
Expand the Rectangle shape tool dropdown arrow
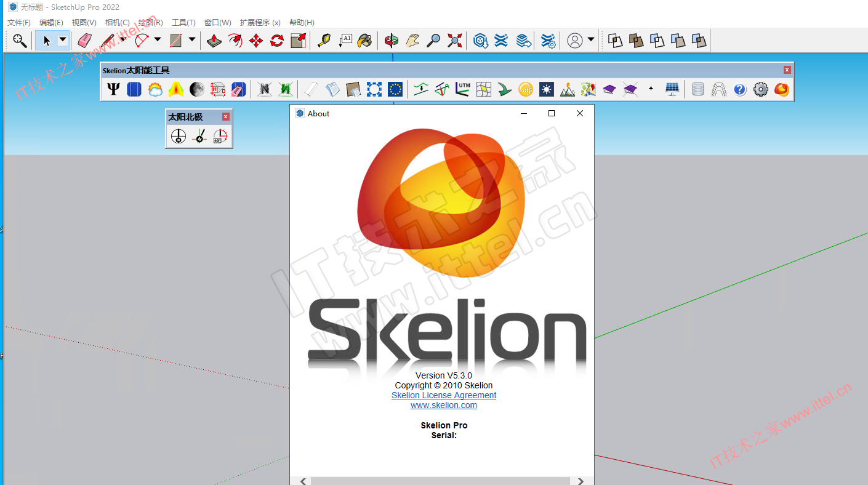(192, 40)
